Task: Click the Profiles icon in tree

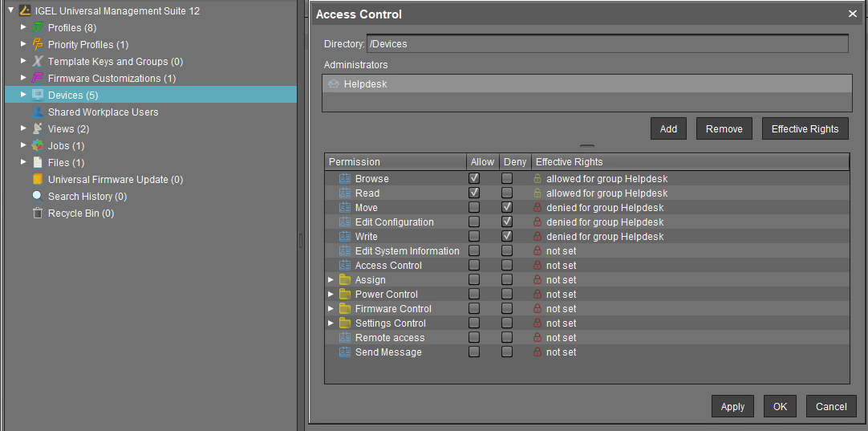Action: click(37, 28)
